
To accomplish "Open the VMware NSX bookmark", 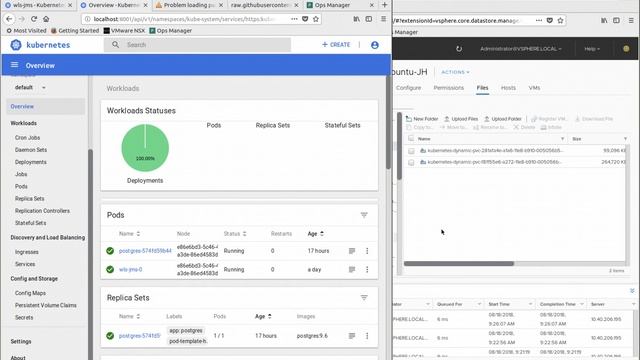I will point(124,31).
